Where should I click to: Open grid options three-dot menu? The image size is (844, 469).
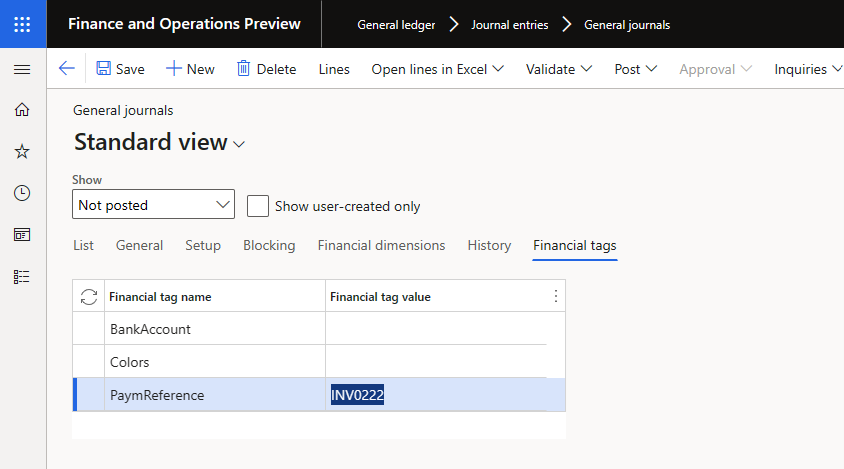[x=555, y=296]
